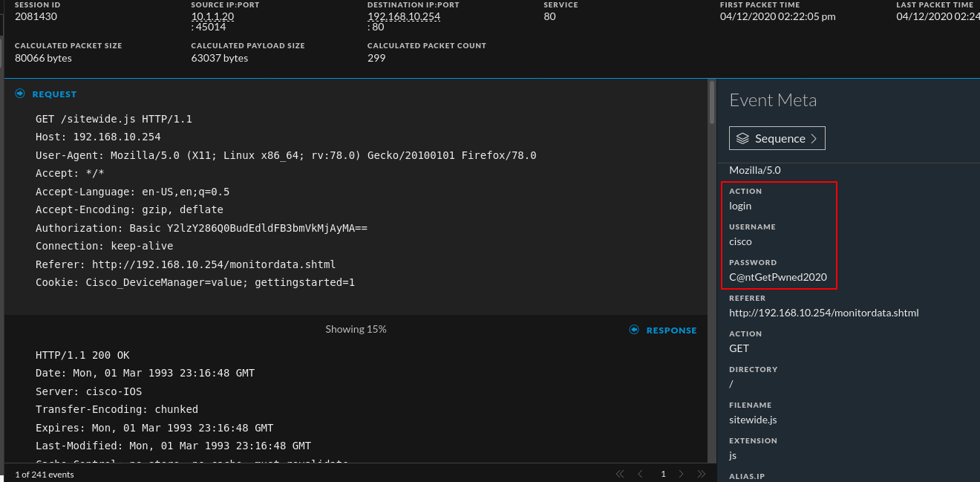Click the layers icon on the Sequence button

[x=742, y=139]
